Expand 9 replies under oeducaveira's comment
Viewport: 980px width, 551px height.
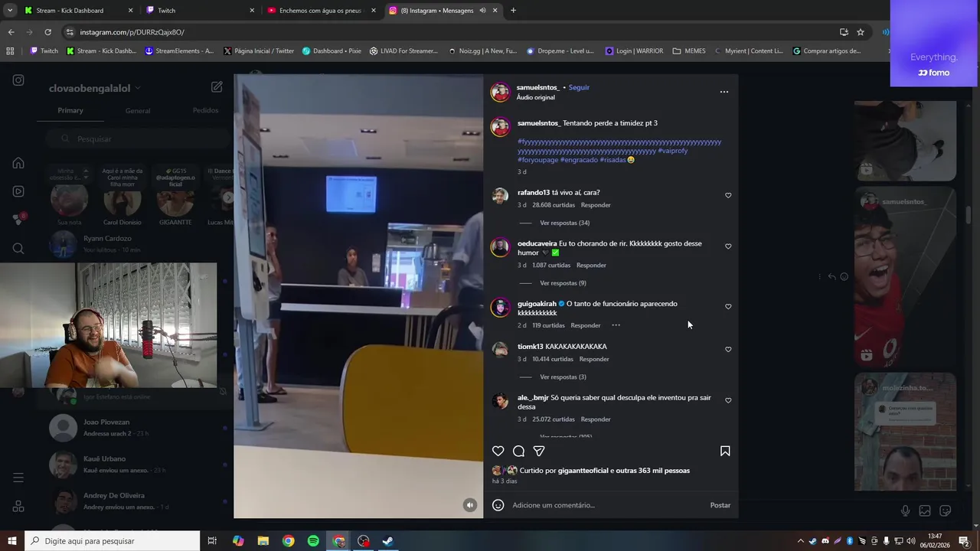(563, 283)
